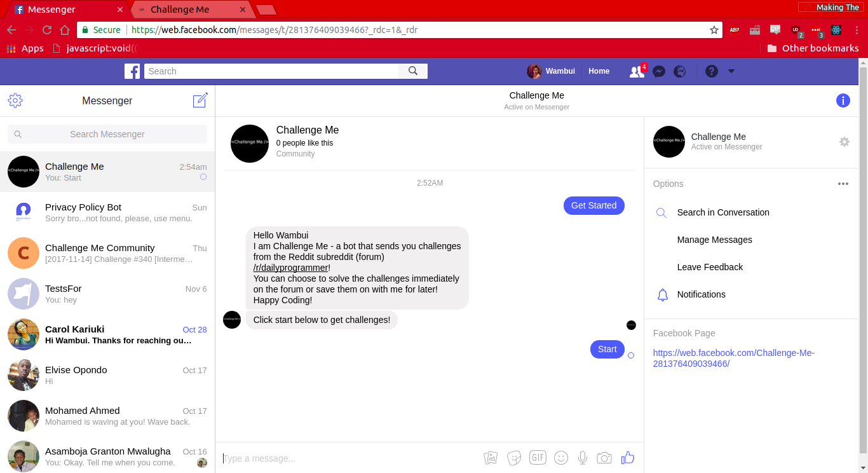This screenshot has width=868, height=473.
Task: Click the /r/dailyprogrammer link in message
Action: point(290,268)
